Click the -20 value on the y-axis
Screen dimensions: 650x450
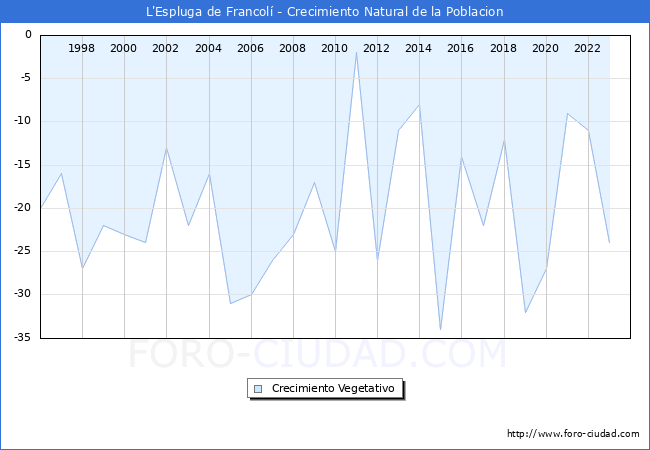tap(23, 208)
